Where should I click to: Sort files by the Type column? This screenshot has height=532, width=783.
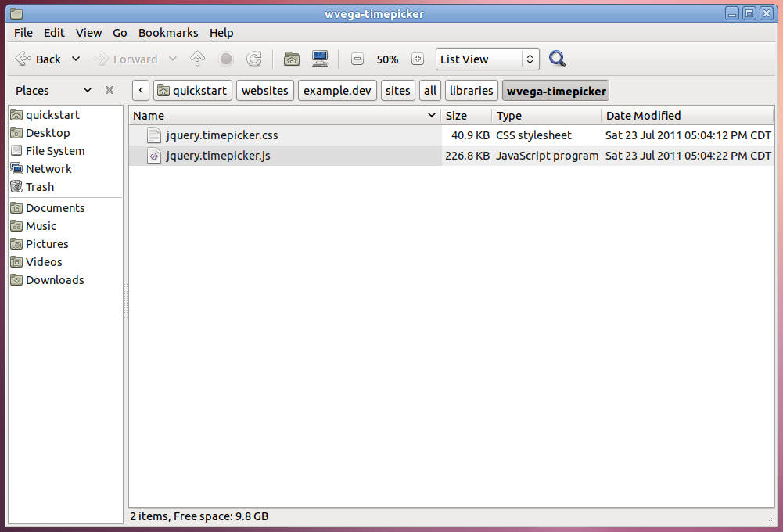pos(547,115)
